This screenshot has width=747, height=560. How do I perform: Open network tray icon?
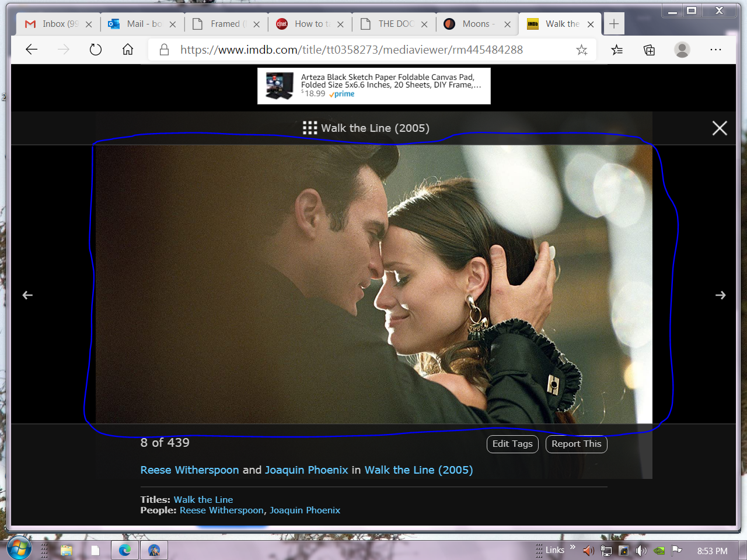[x=606, y=550]
